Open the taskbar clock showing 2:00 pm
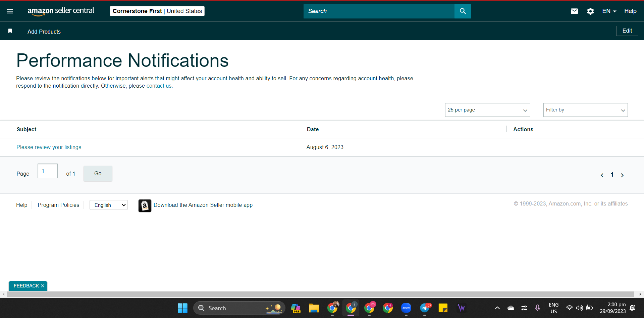Image resolution: width=644 pixels, height=318 pixels. (x=613, y=308)
